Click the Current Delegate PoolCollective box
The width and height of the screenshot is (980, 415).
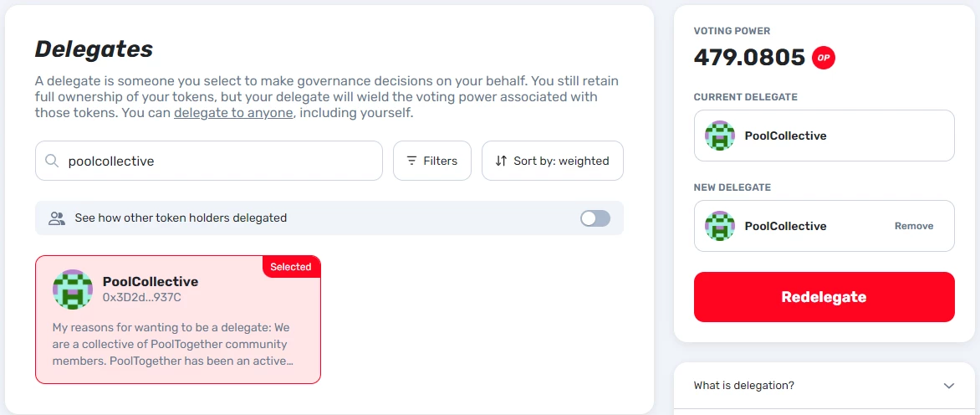click(x=824, y=136)
